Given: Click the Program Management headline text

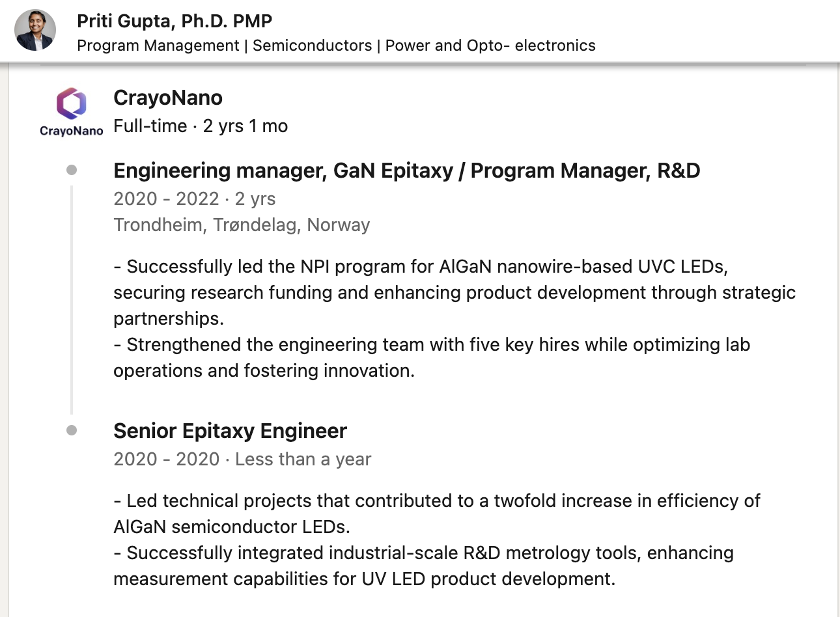Looking at the screenshot, I should click(336, 46).
